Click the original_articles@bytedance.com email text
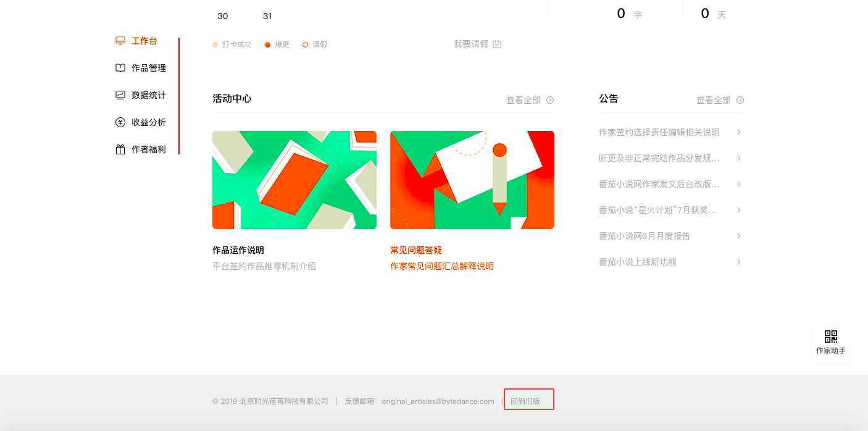Viewport: 868px width, 431px height. [x=438, y=401]
